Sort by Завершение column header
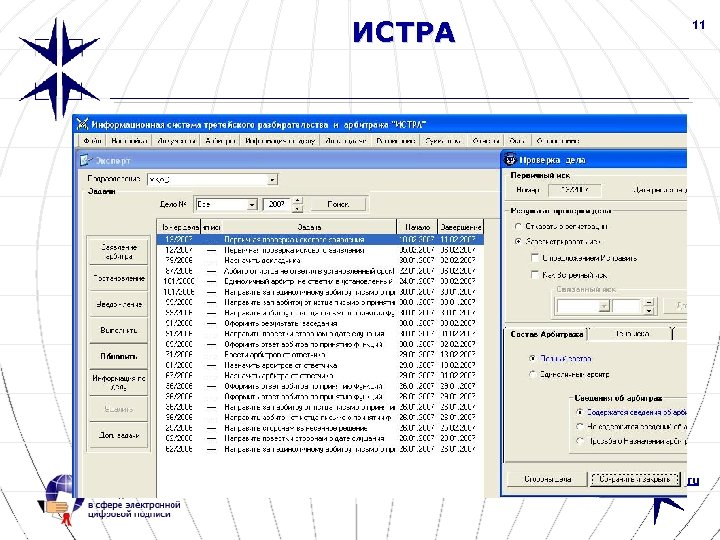720x540 pixels. 461,227
